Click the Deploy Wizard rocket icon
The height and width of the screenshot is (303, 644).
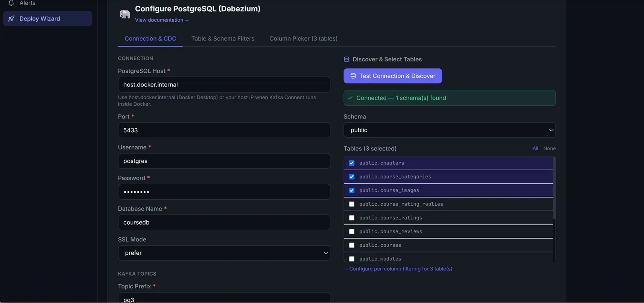pos(11,18)
